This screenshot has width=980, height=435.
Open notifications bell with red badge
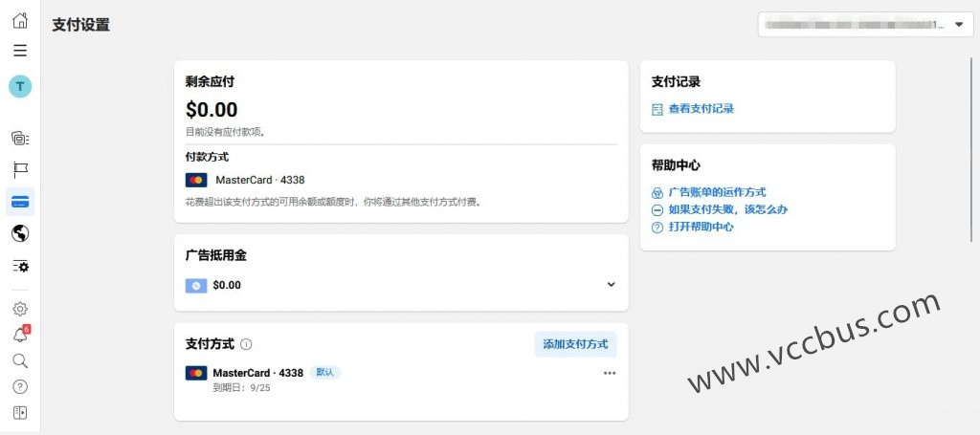[20, 335]
